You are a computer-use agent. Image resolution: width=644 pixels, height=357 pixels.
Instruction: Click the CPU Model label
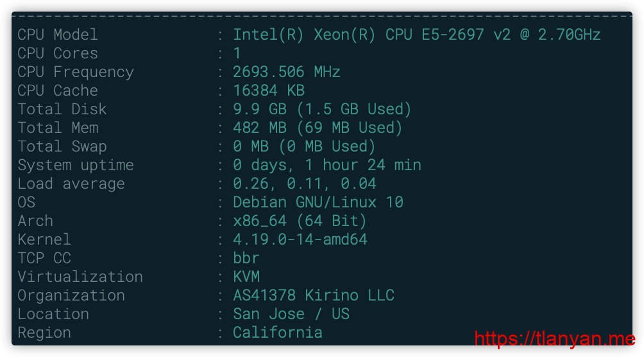click(58, 35)
